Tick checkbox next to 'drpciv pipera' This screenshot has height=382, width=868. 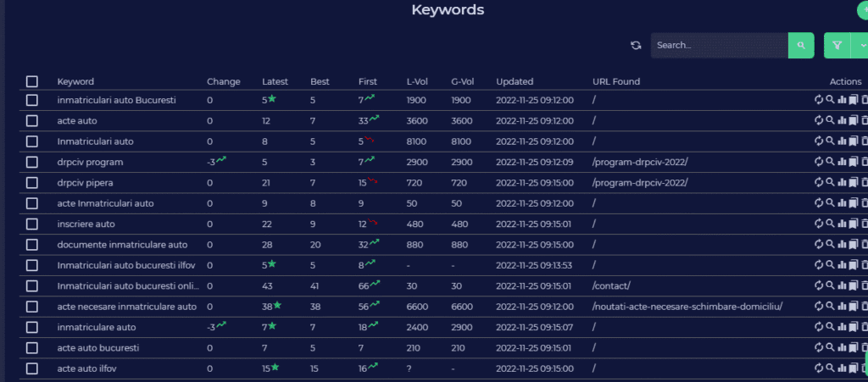tap(32, 183)
